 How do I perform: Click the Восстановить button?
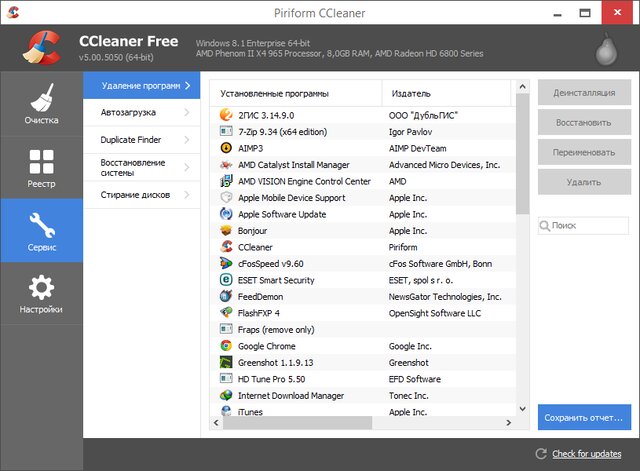[584, 122]
